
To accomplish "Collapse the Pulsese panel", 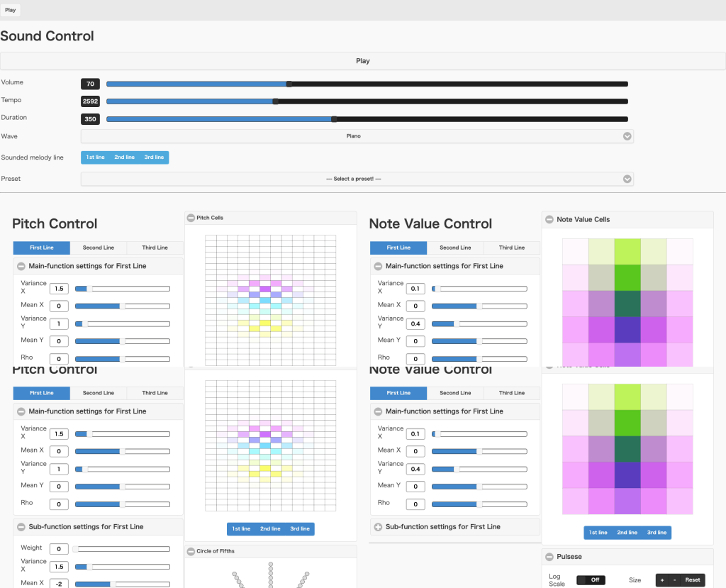I will click(549, 557).
